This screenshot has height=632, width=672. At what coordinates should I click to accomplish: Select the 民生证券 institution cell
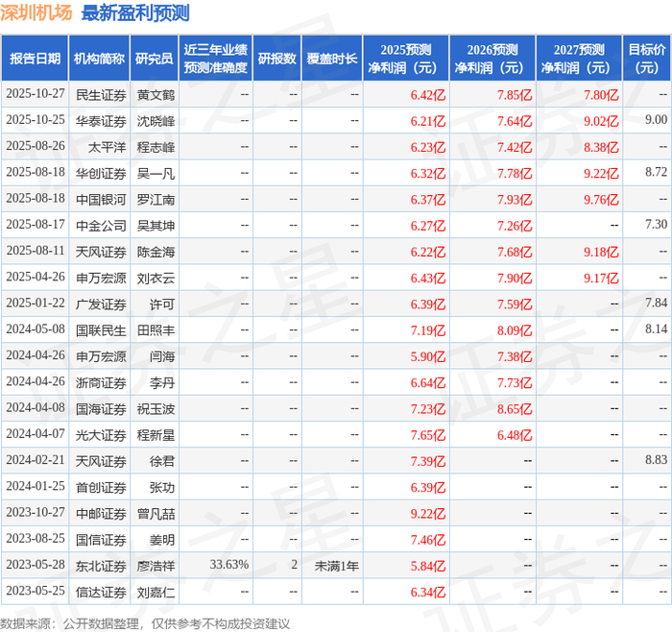101,95
